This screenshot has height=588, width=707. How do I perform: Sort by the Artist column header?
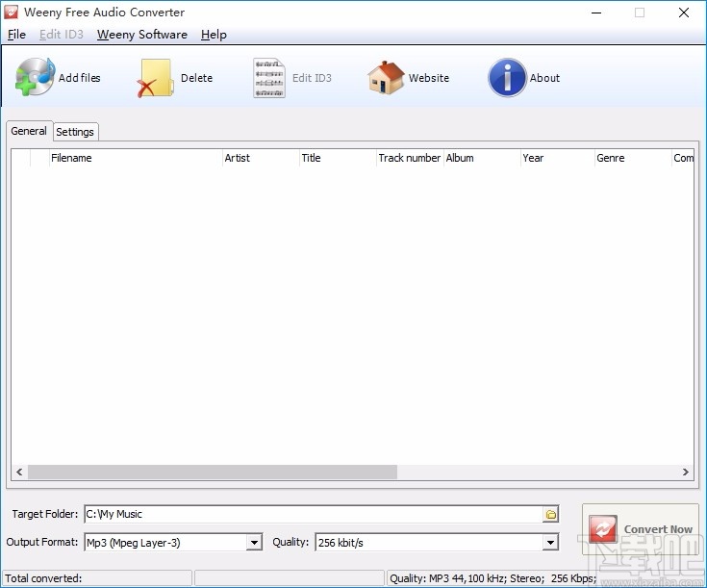(x=261, y=158)
